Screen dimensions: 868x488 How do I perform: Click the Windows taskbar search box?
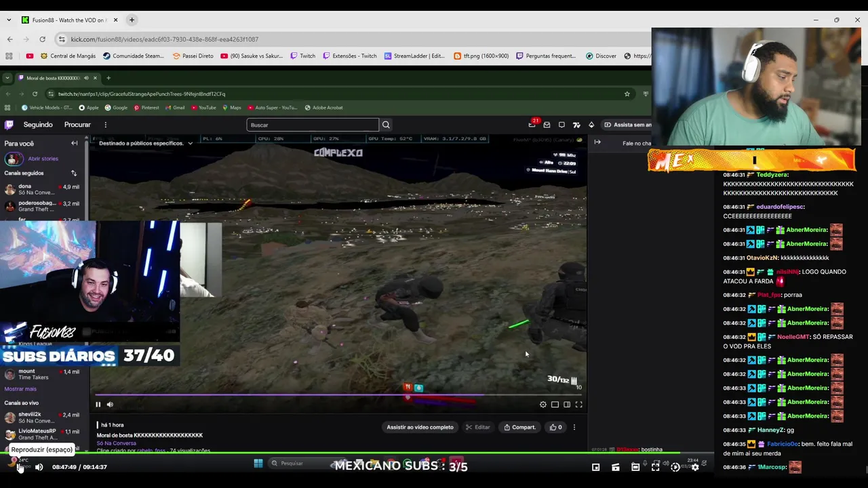tap(298, 464)
